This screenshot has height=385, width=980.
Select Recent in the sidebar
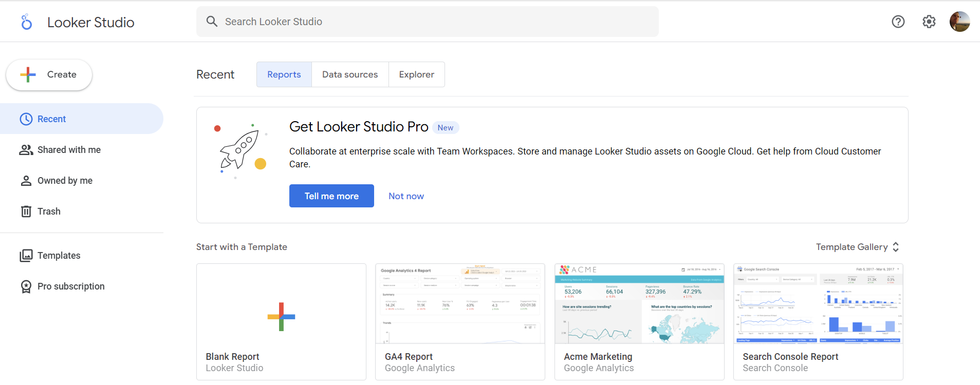(x=82, y=119)
